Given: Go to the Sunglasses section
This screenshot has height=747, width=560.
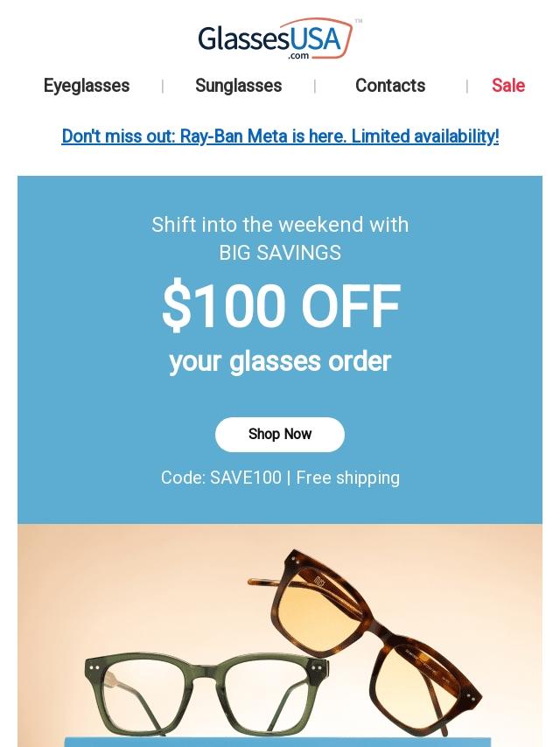Looking at the screenshot, I should (x=238, y=86).
